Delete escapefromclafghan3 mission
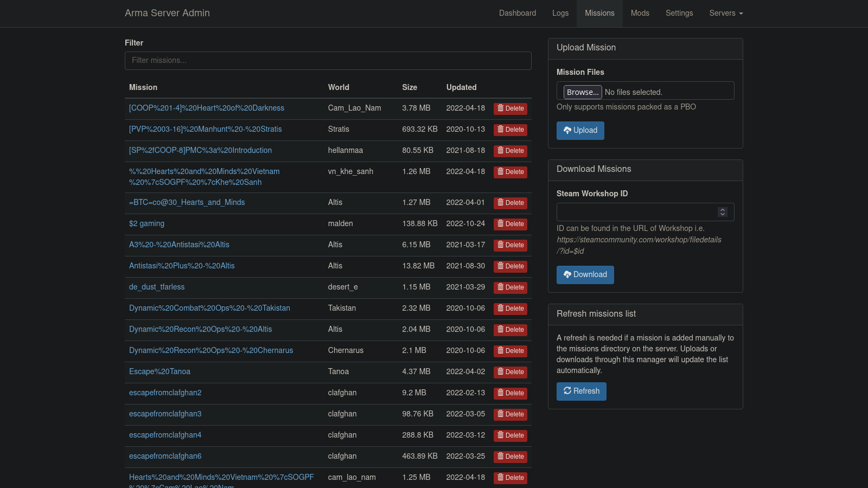This screenshot has width=868, height=488. point(510,414)
